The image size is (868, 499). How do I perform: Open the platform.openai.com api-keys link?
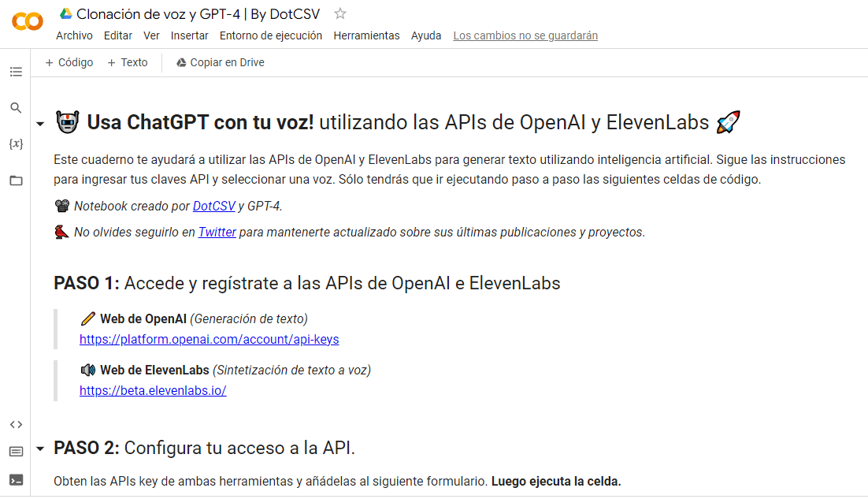coord(210,339)
